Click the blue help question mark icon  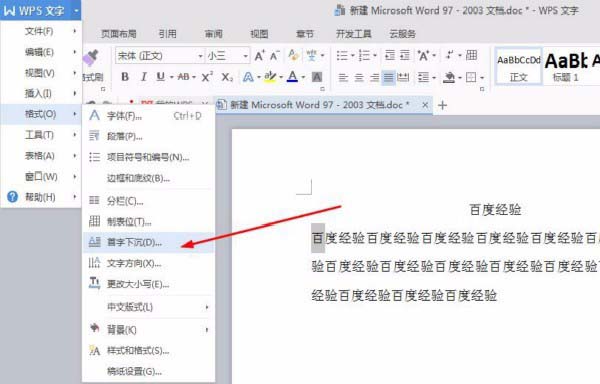pos(12,197)
